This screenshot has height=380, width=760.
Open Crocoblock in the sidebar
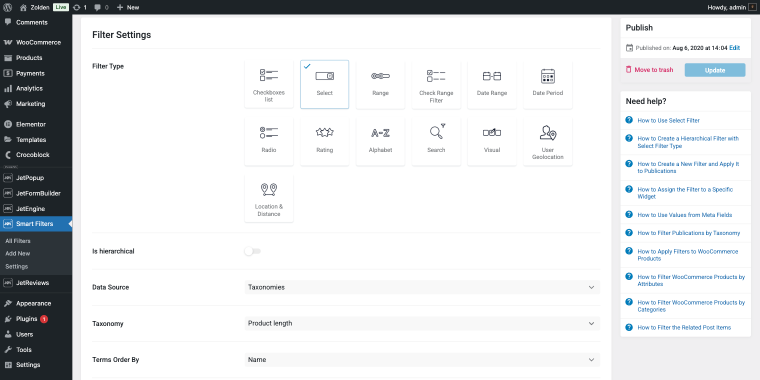coord(36,155)
